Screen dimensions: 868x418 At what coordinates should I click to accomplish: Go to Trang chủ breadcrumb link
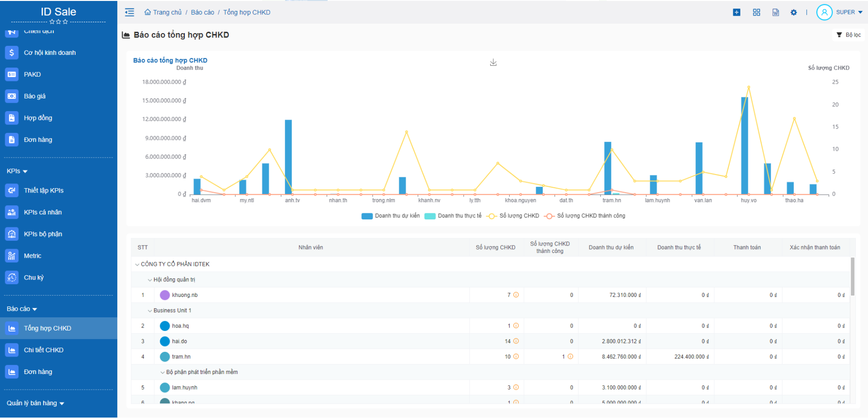(167, 12)
